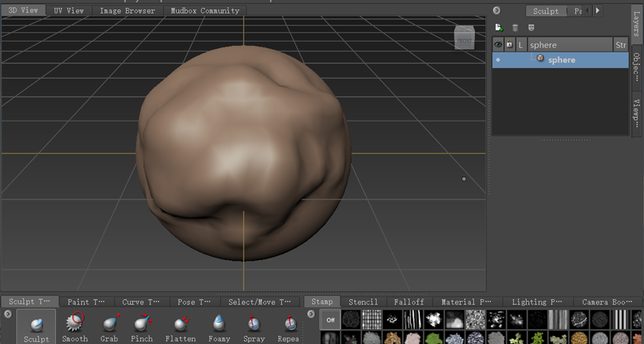Image resolution: width=644 pixels, height=344 pixels.
Task: Select the Spray tool
Action: pos(254,327)
